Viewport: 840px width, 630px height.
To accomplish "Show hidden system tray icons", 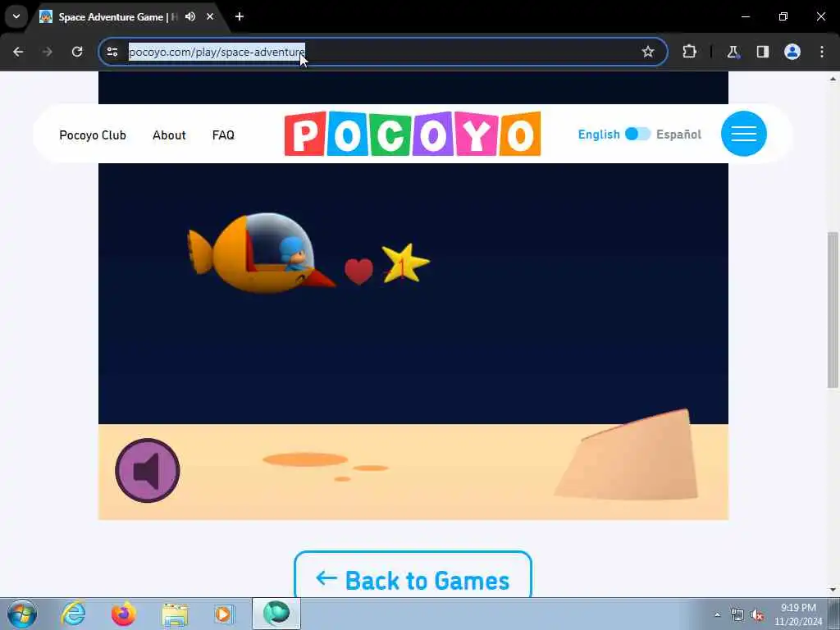I will coord(717,614).
